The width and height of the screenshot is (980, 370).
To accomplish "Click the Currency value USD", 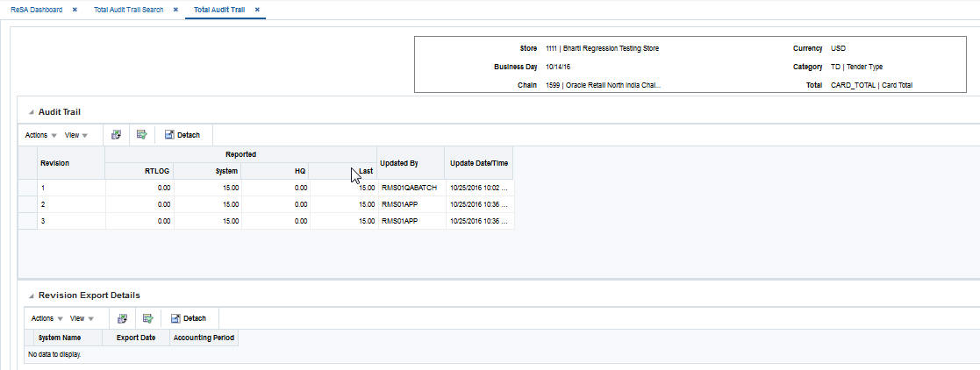I will point(838,48).
